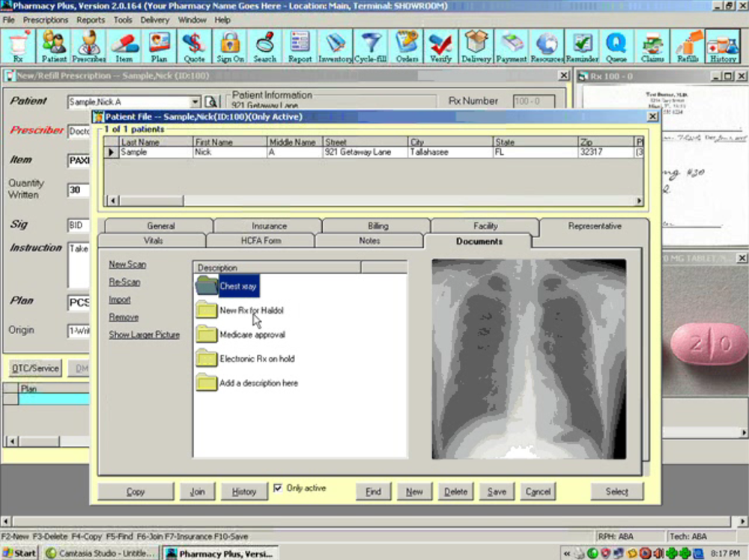Image resolution: width=749 pixels, height=560 pixels.
Task: Open the Prescriptions menu
Action: 45,20
